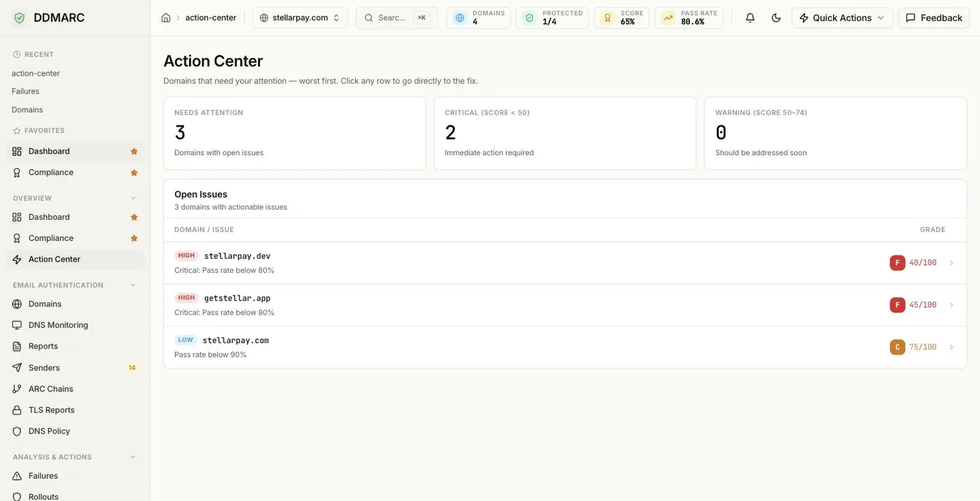
Task: Expand getstellar.app row chevron
Action: 951,305
